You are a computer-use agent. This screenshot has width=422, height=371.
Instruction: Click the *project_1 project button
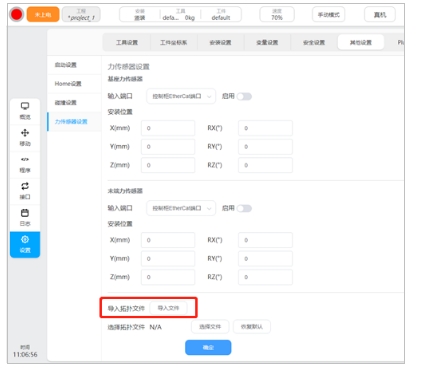tap(81, 15)
